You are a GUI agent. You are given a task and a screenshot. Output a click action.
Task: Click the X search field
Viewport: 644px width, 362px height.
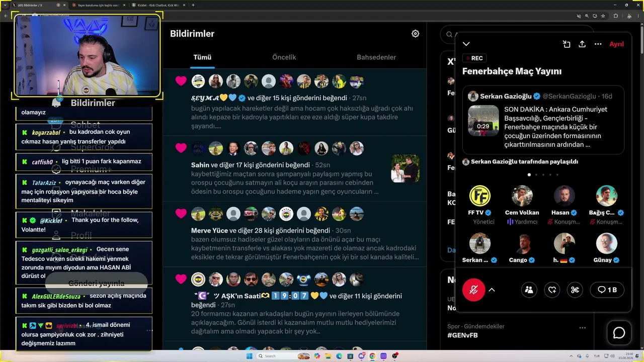click(x=517, y=34)
